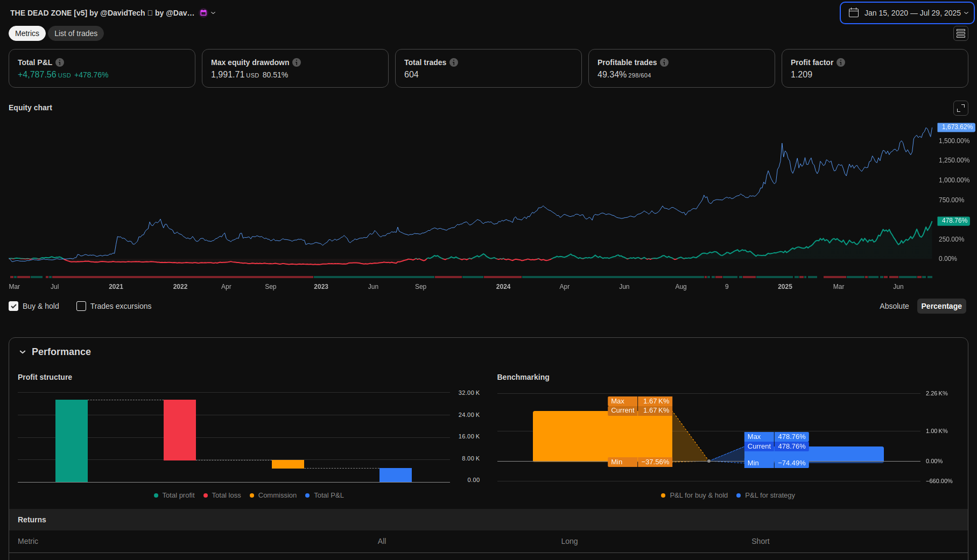Uncheck the Buy & hold checkbox
Image resolution: width=977 pixels, height=560 pixels.
click(13, 306)
